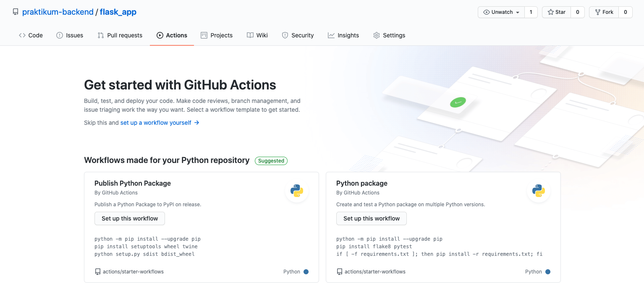The height and width of the screenshot is (289, 644).
Task: Open actions/starter-workflows under Python package card
Action: [375, 272]
